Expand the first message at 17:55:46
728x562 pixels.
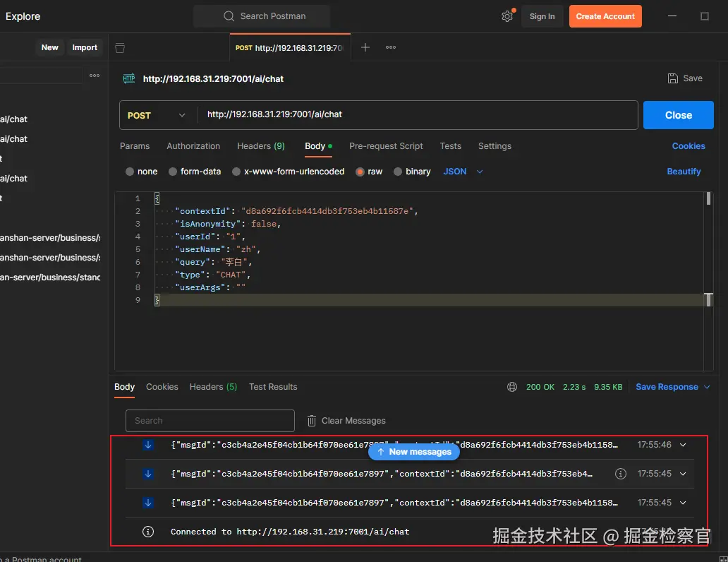pyautogui.click(x=683, y=445)
